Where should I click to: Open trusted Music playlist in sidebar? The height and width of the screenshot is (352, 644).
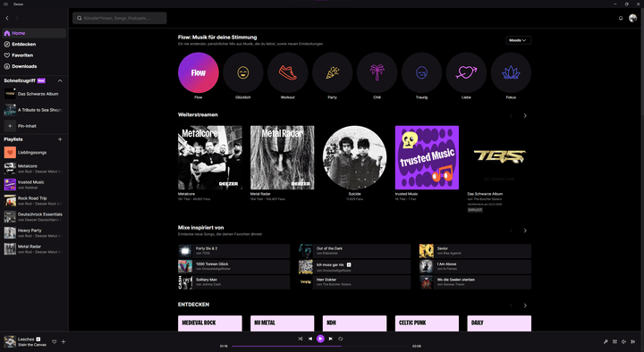pos(34,185)
